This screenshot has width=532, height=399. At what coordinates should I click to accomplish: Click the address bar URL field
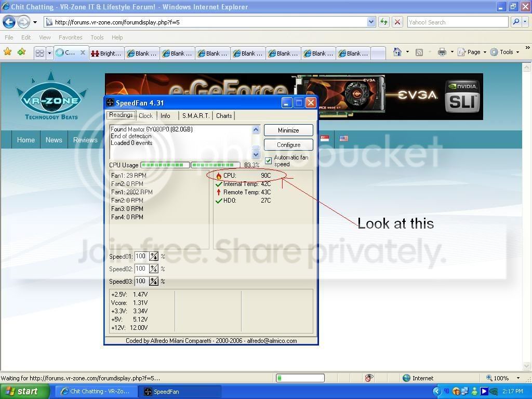point(206,22)
